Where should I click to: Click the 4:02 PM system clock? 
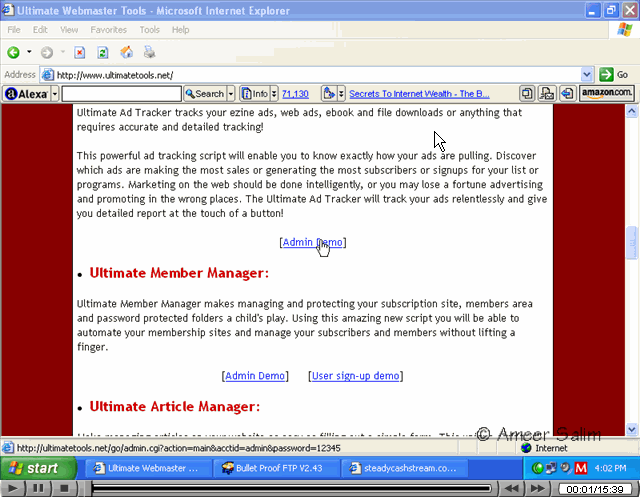tap(611, 468)
